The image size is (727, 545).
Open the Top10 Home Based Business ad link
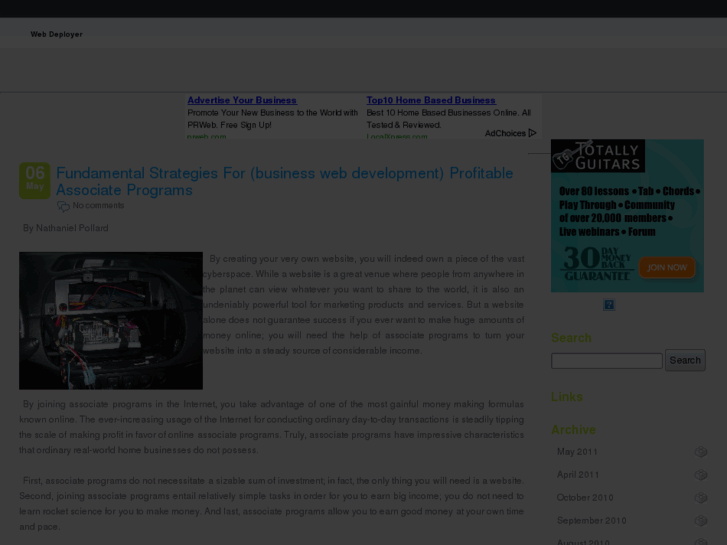coord(431,100)
